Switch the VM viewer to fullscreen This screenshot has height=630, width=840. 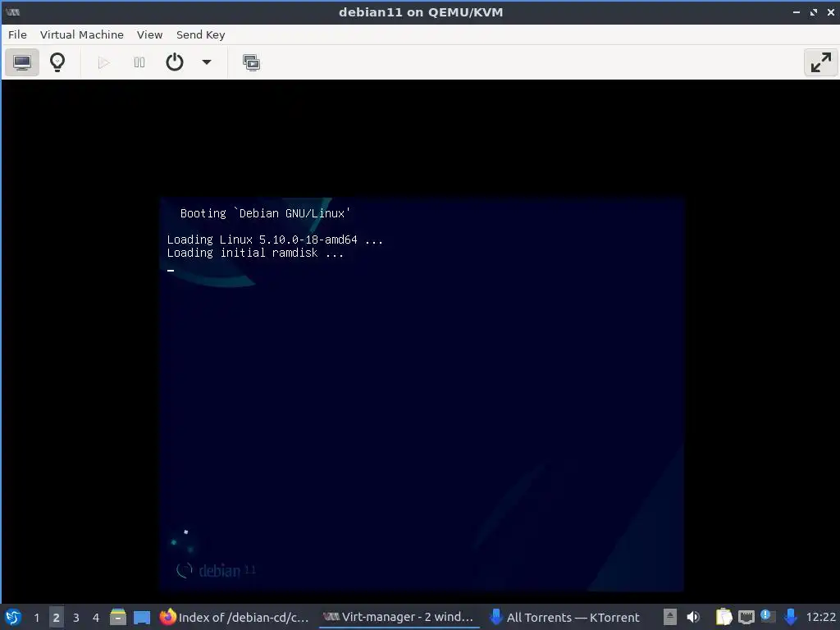820,62
